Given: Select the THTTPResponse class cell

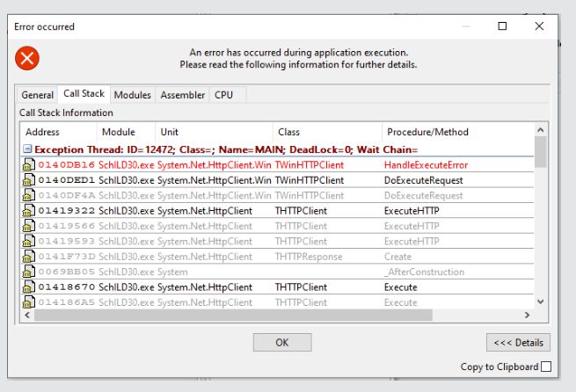Looking at the screenshot, I should [309, 257].
